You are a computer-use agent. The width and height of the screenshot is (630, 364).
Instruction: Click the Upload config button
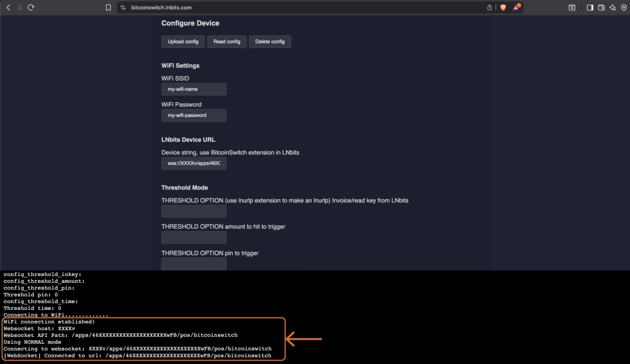click(x=183, y=42)
